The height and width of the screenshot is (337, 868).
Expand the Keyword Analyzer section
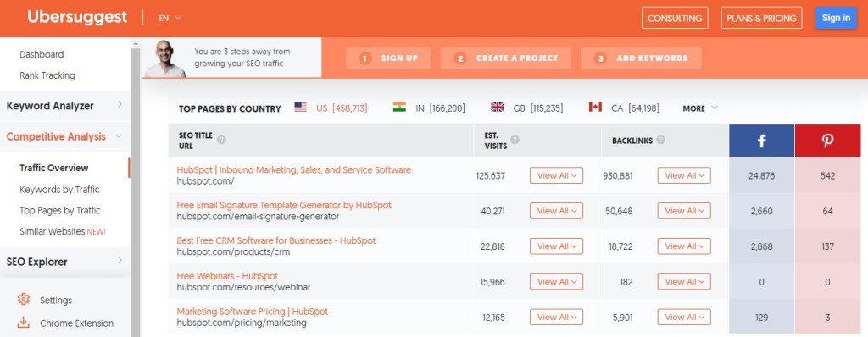pyautogui.click(x=65, y=106)
